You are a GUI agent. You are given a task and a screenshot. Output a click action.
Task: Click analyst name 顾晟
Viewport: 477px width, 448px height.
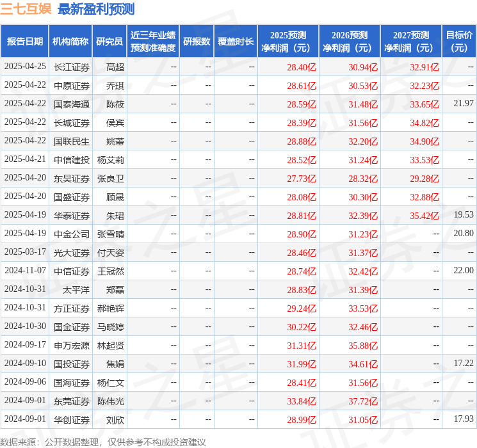[x=115, y=197]
